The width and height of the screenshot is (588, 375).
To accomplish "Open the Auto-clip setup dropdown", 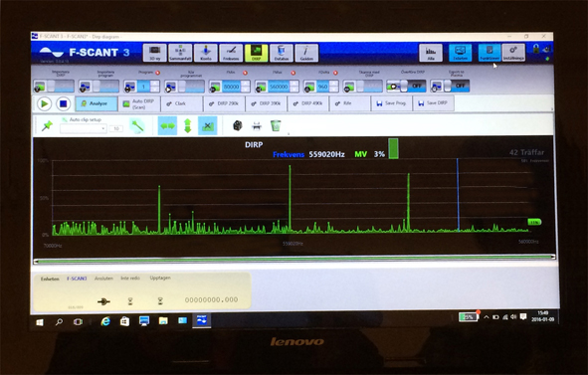I will click(x=83, y=128).
